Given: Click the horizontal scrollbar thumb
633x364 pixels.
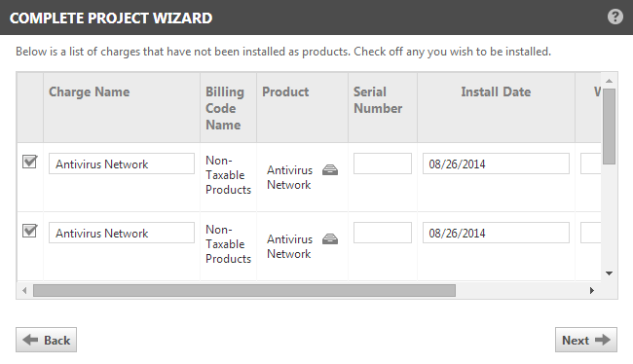Looking at the screenshot, I should (x=244, y=291).
